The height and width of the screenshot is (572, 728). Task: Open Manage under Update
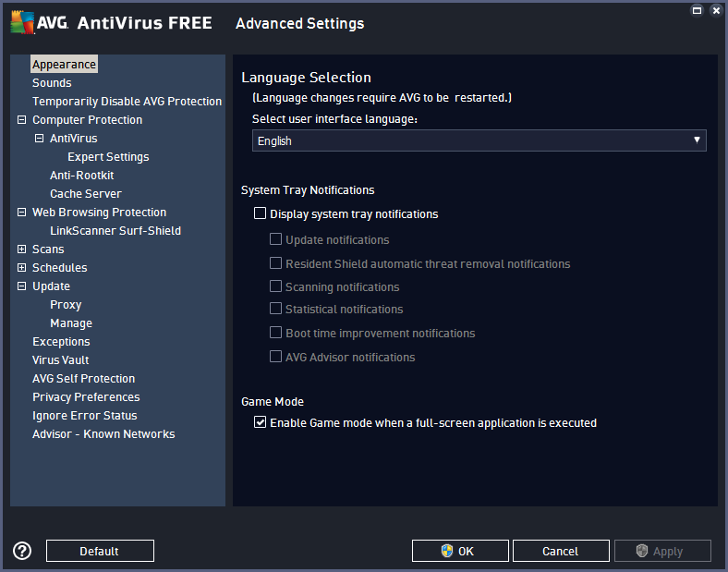pyautogui.click(x=71, y=323)
